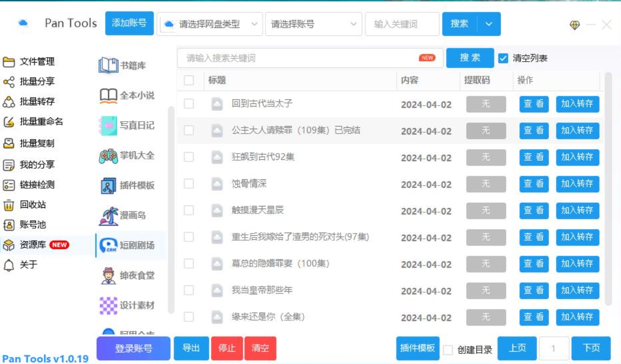Open 漫画岛 palm tree icon

pyautogui.click(x=108, y=216)
